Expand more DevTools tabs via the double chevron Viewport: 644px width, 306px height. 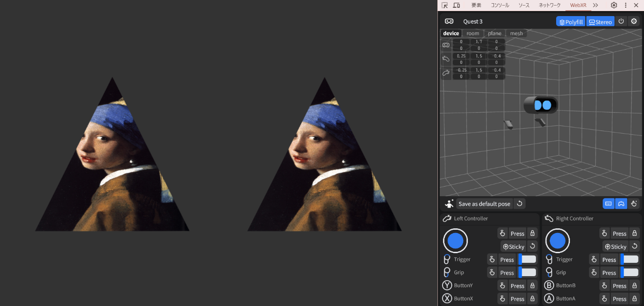595,5
